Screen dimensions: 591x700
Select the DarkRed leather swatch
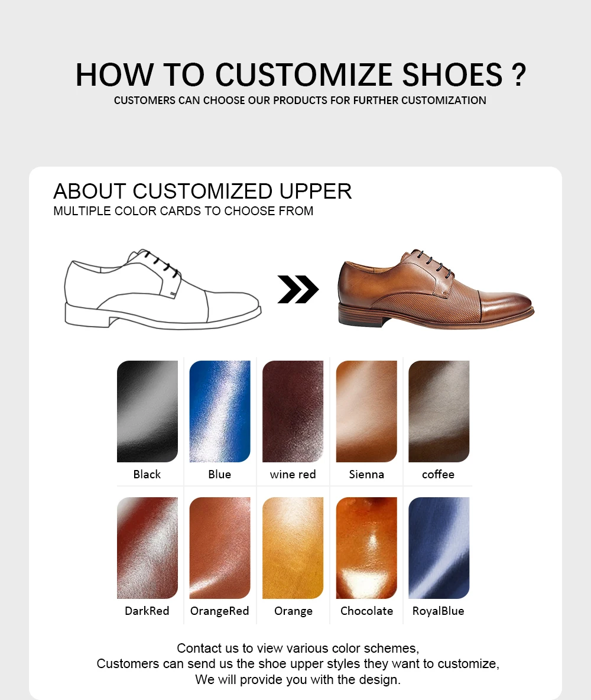(147, 548)
